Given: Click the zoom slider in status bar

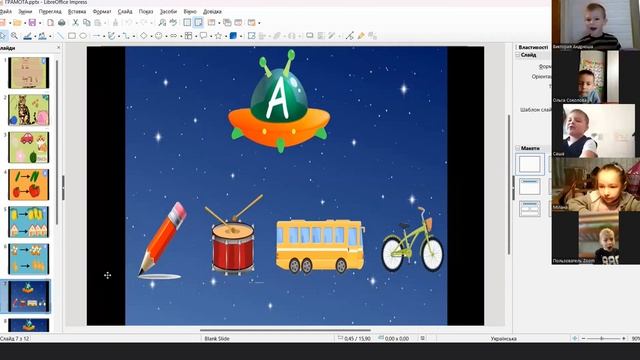Looking at the screenshot, I should [603, 338].
